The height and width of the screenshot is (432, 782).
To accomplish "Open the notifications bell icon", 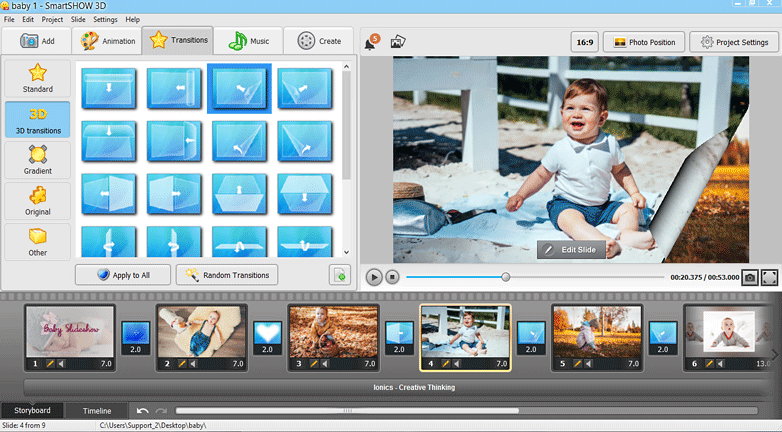I will coord(370,42).
